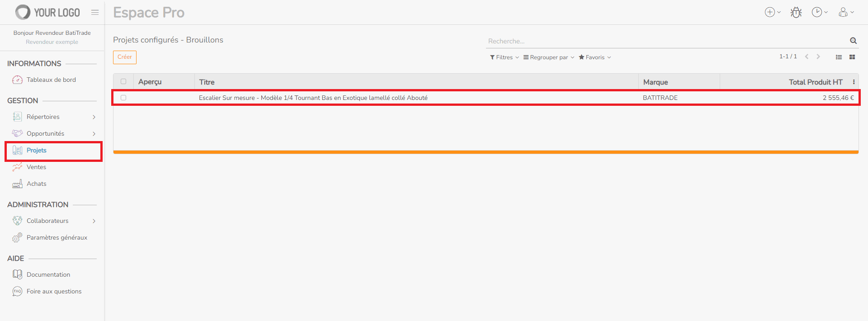Click the Projets building icon
868x321 pixels.
pos(17,150)
